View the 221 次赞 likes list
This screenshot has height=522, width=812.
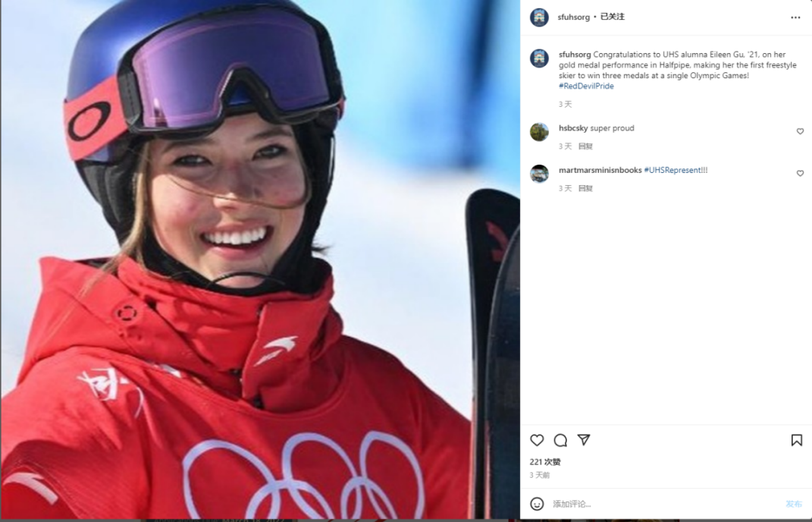[x=545, y=462]
